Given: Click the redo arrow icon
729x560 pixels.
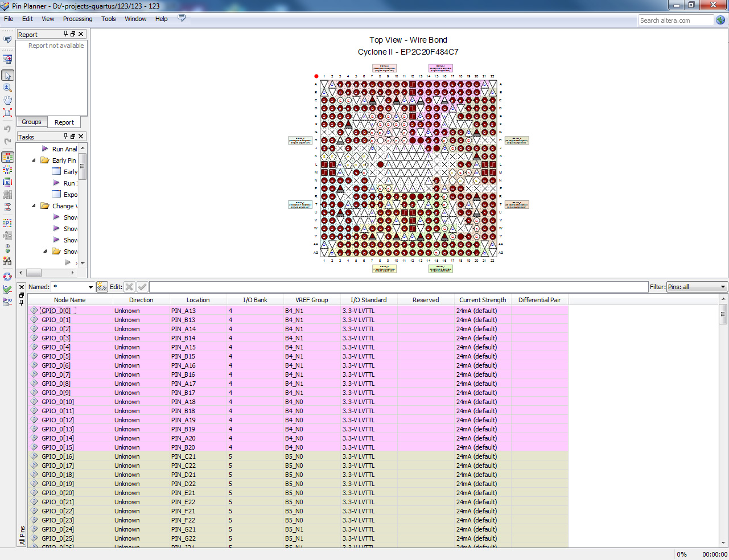Looking at the screenshot, I should point(7,141).
